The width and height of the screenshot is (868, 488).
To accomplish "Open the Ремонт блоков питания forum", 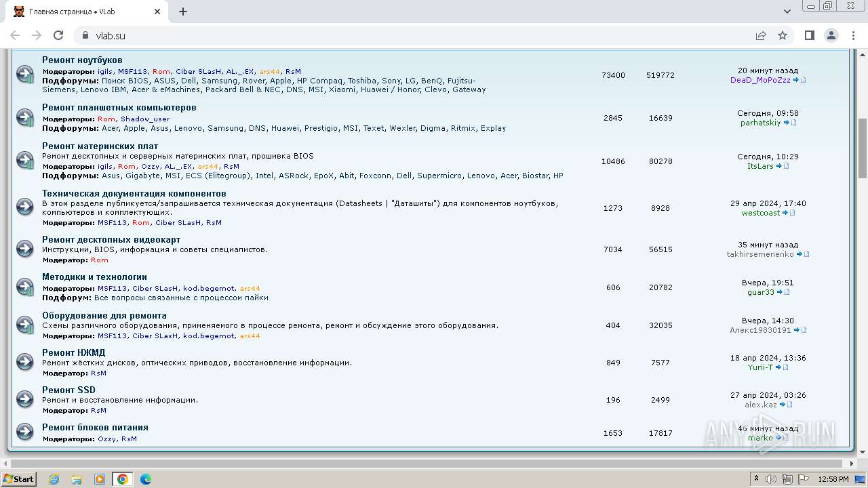I will click(95, 428).
